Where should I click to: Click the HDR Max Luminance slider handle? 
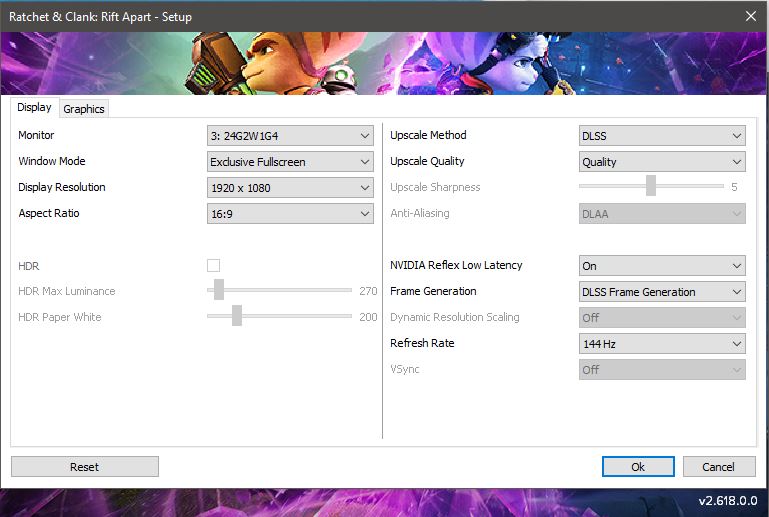coord(219,289)
